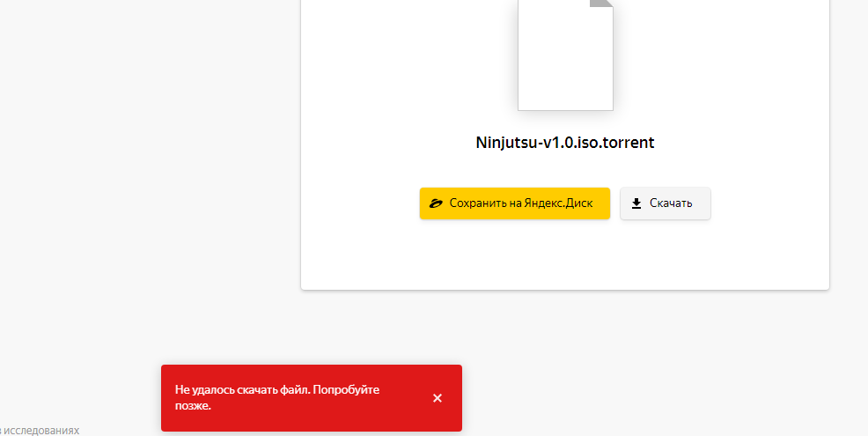Click the Попробуйте позже text in toast
868x436 pixels.
(277, 397)
